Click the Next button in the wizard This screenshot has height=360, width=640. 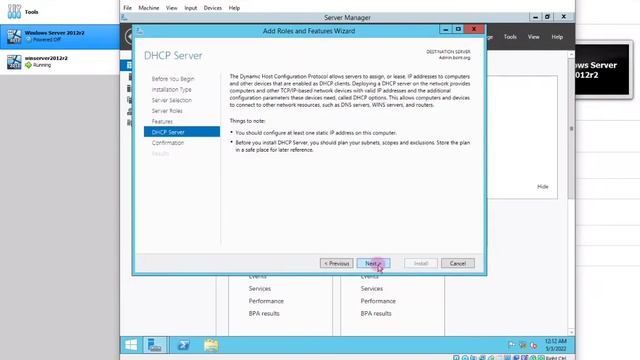point(373,263)
